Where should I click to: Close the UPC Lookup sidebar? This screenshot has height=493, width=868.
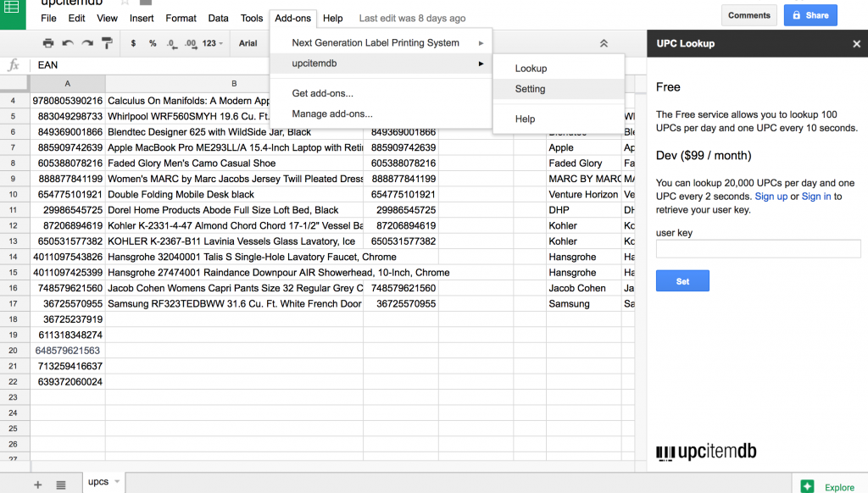click(856, 44)
